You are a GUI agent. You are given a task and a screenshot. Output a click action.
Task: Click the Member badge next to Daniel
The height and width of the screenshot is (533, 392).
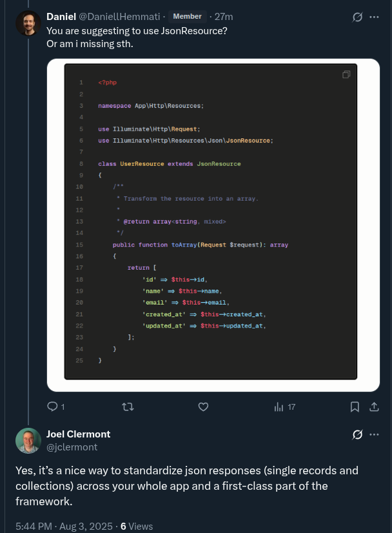[188, 16]
